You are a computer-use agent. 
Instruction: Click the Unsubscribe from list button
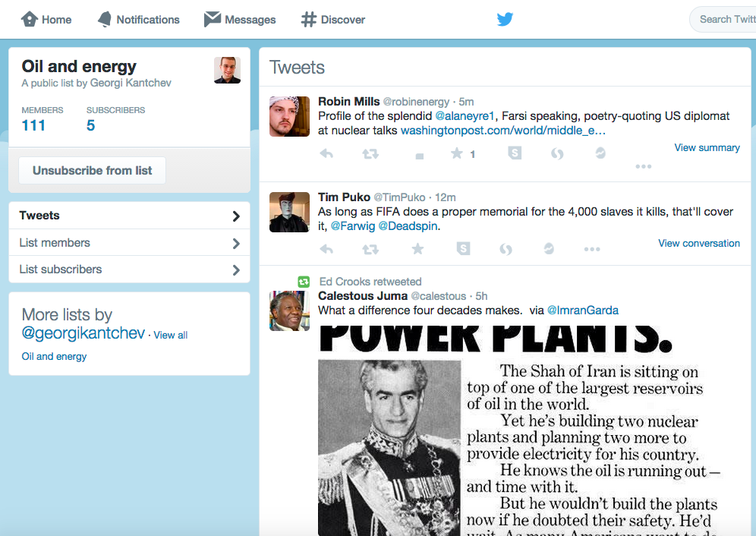coord(92,170)
